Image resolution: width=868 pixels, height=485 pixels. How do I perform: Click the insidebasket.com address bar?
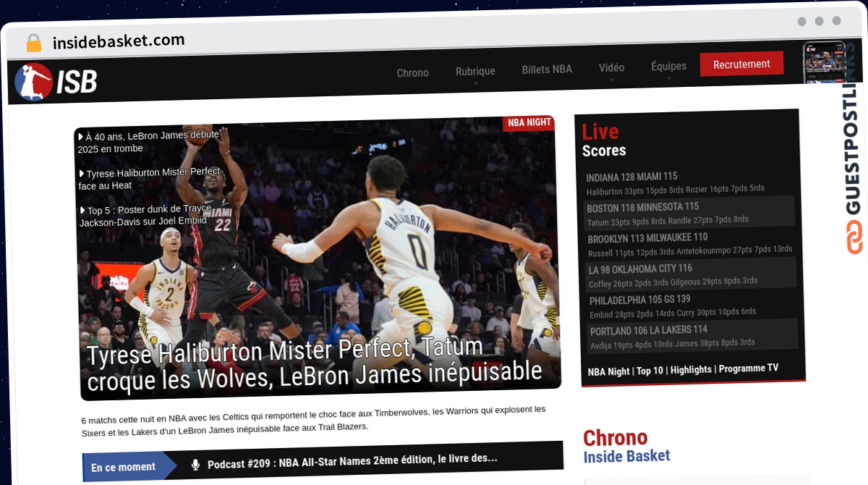[119, 41]
